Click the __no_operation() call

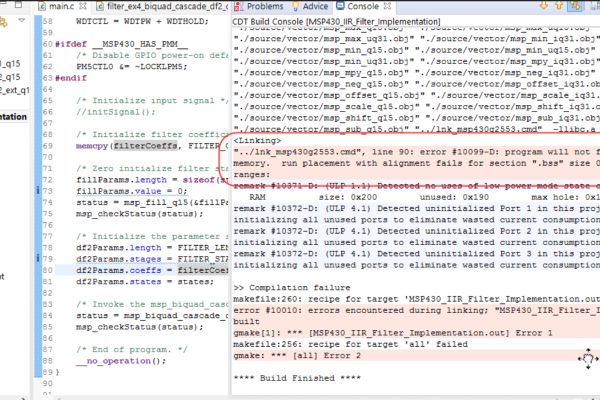(121, 361)
